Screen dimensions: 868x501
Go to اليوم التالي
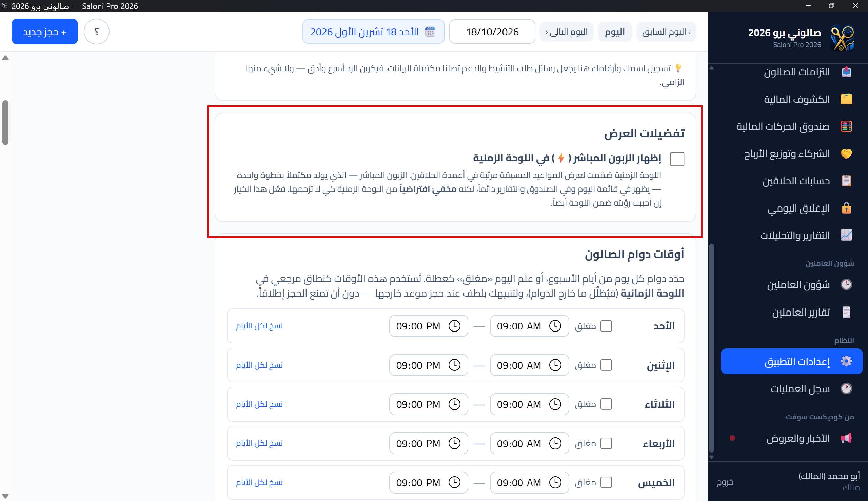(566, 32)
